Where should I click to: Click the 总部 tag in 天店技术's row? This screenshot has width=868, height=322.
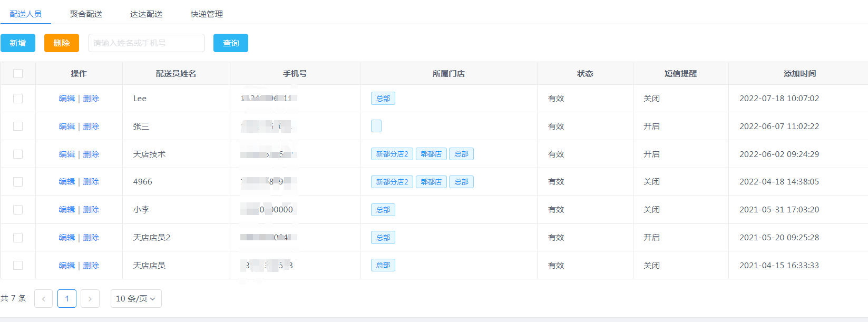pos(461,154)
